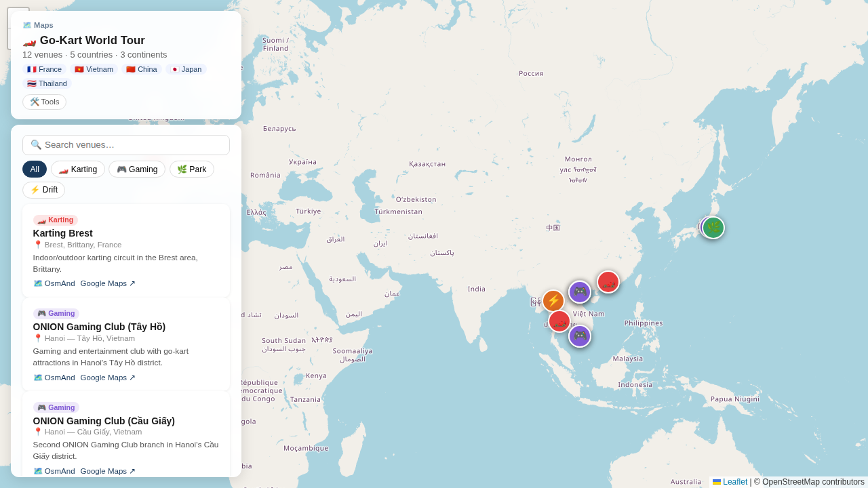The width and height of the screenshot is (868, 488).
Task: Open the Karting Brest venue card title
Action: pos(63,233)
